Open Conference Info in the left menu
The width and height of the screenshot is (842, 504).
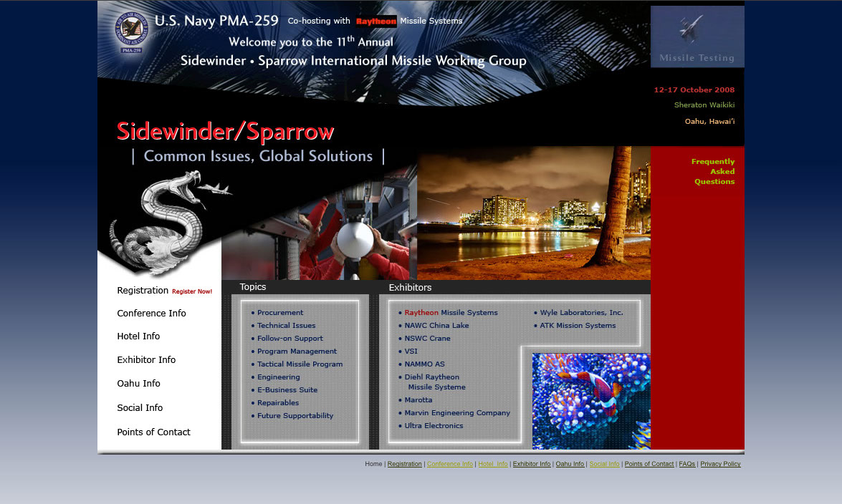coord(151,314)
